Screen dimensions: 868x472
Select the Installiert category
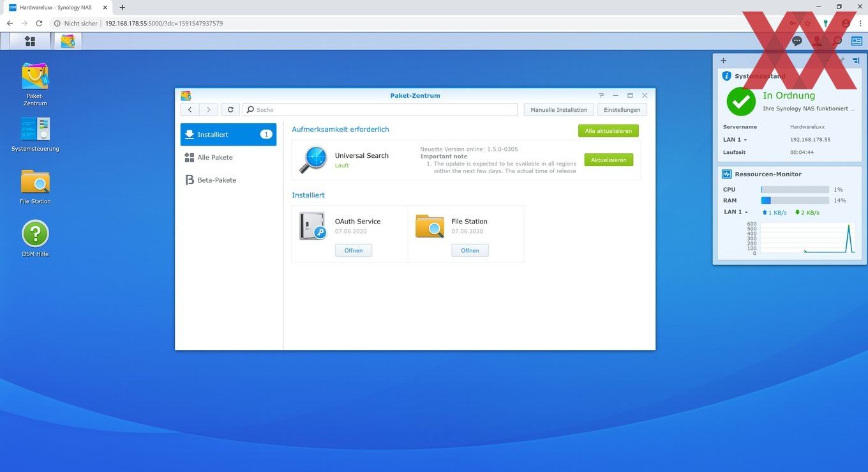(x=228, y=135)
